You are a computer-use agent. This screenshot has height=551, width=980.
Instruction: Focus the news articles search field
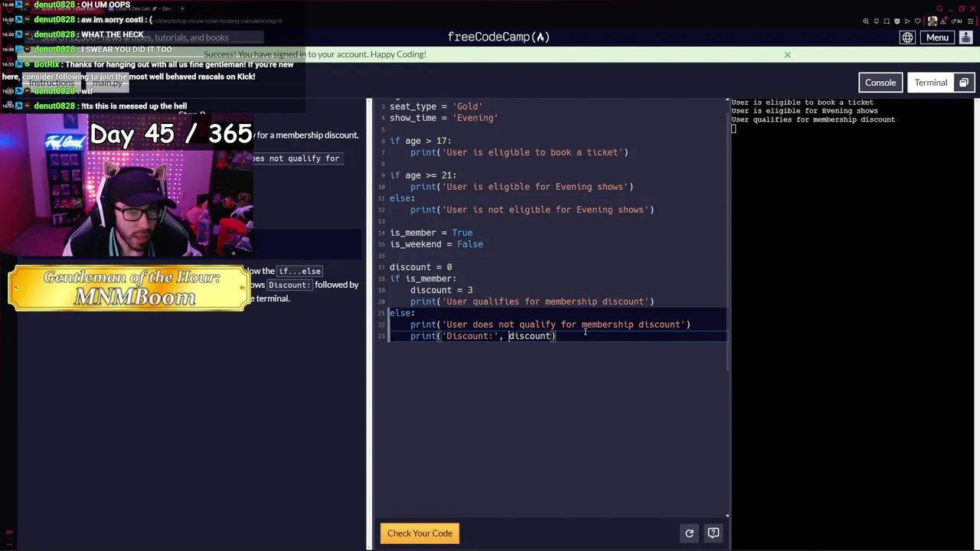[145, 37]
